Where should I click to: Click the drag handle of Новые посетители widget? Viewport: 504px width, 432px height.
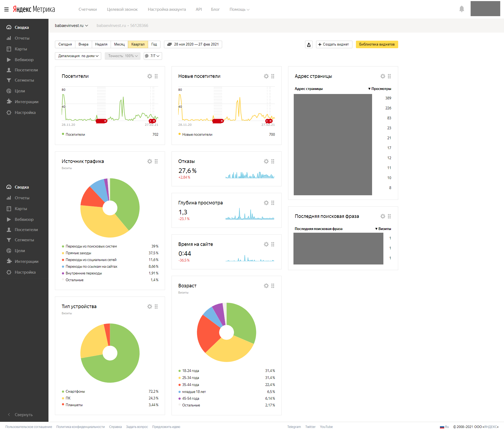(273, 76)
